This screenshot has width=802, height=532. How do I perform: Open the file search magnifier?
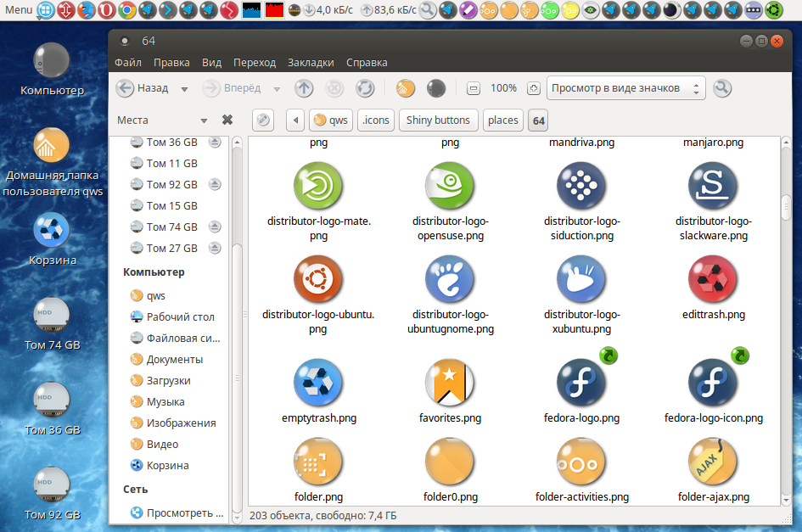pyautogui.click(x=721, y=88)
